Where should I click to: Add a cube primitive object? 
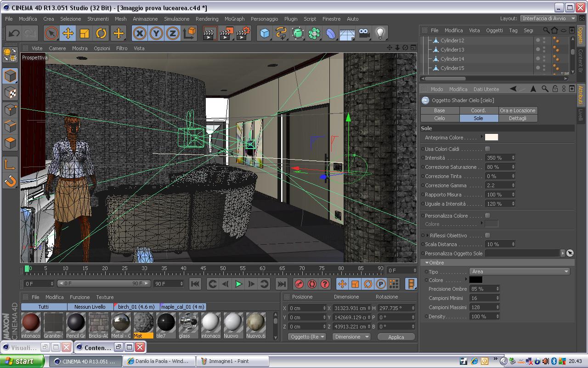point(265,33)
